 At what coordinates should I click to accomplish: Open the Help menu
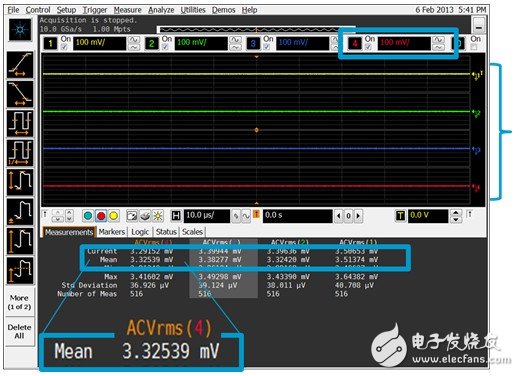(x=249, y=10)
